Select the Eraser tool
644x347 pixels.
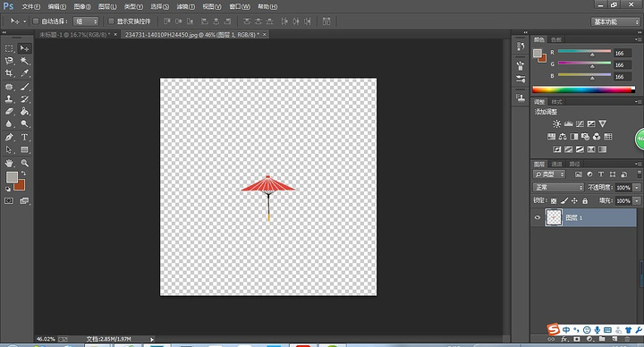9,111
